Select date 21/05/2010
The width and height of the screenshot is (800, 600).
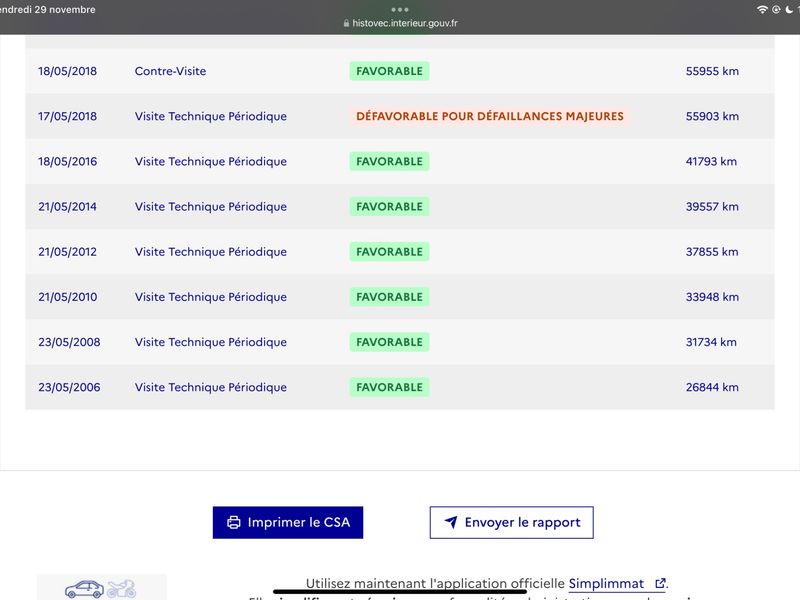67,297
